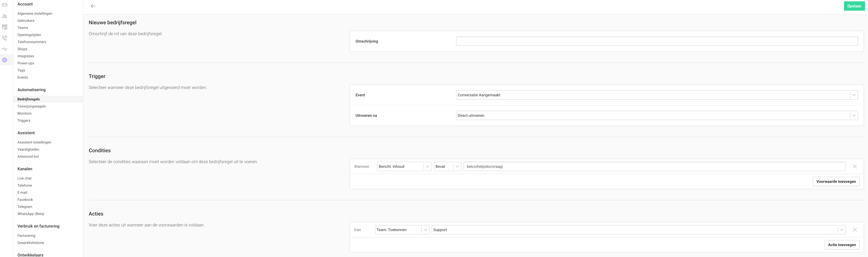Focus the Omschrijving text field
868x257 pixels.
657,41
